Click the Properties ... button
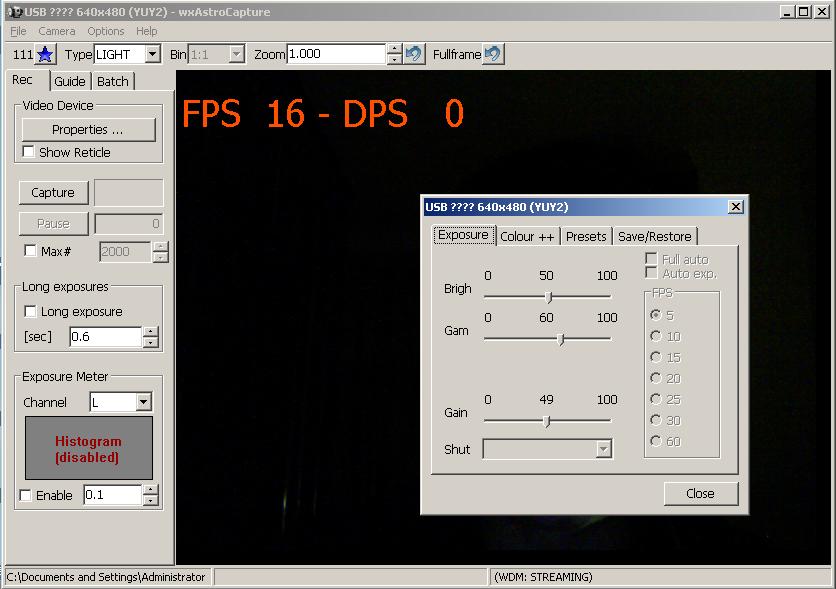 [x=89, y=130]
